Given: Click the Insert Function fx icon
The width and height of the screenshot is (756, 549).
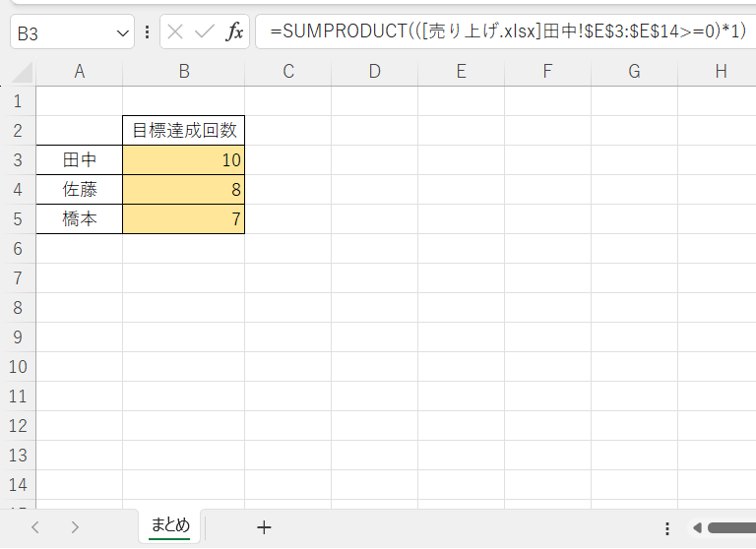Looking at the screenshot, I should pos(234,32).
